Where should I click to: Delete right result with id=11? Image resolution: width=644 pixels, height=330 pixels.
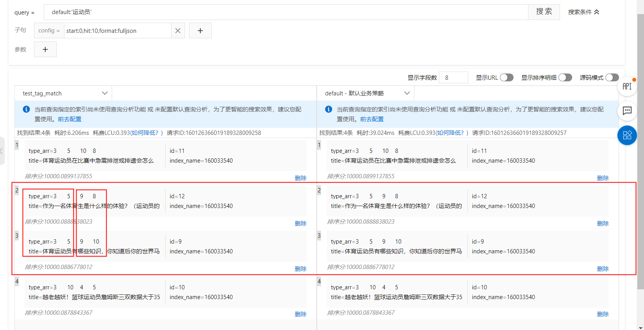pos(603,178)
